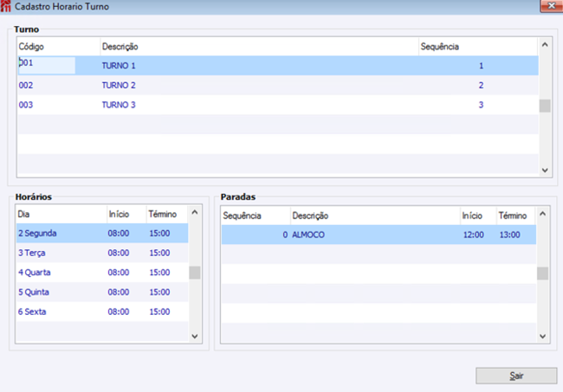Click the Início column header in Horários

[x=126, y=215]
